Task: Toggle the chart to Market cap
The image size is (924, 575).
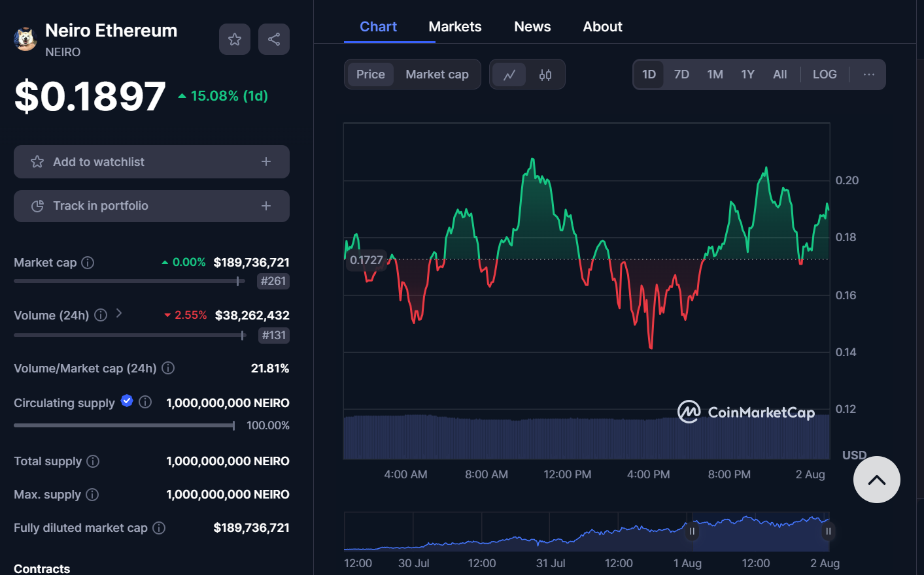Action: [437, 74]
